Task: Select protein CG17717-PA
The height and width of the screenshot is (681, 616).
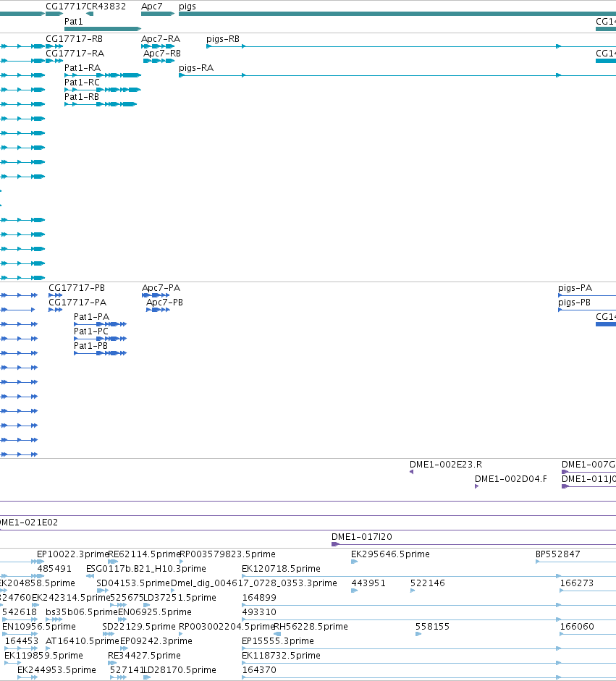Action: click(x=77, y=303)
